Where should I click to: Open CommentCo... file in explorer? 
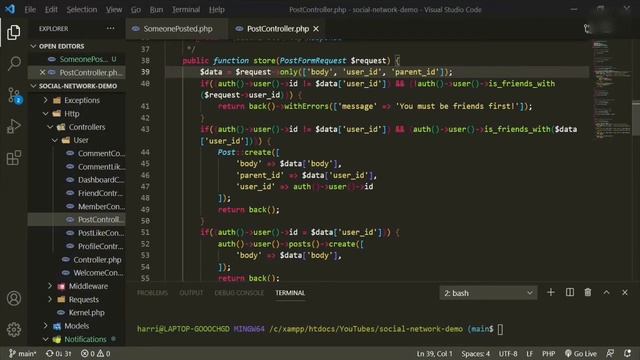[76, 153]
